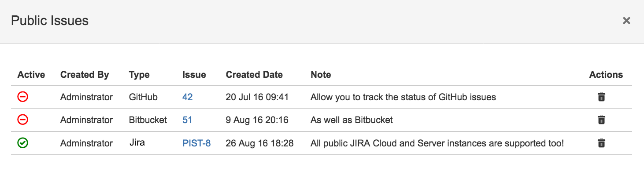Deactivate the green active Jira issue
This screenshot has height=186, width=644.
tap(23, 143)
